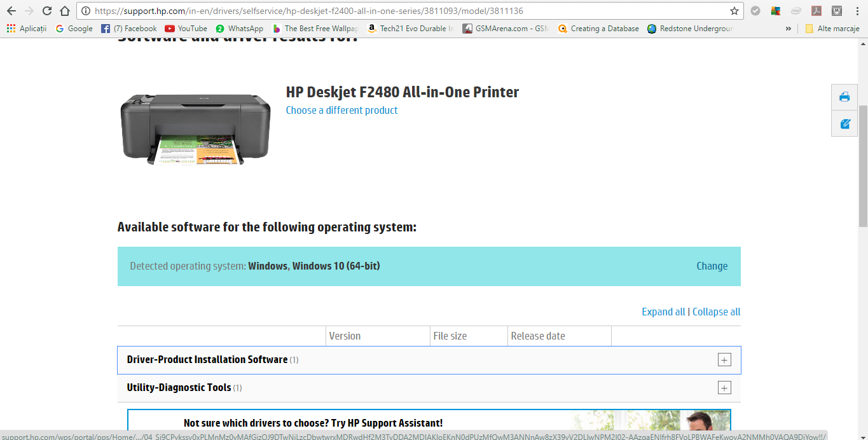Expand Driver-Product Installation Software plus icon

point(724,360)
